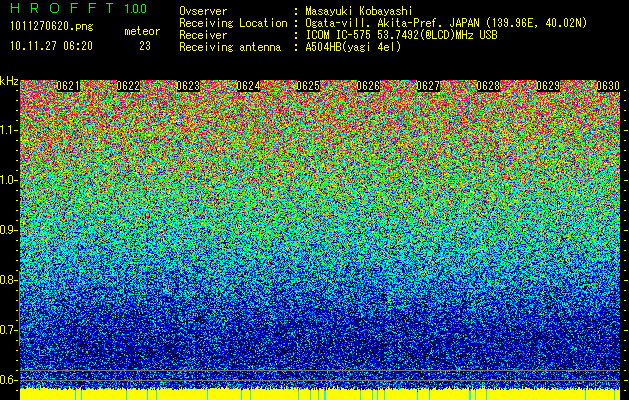Click the 0.9 frequency axis label

click(8, 230)
